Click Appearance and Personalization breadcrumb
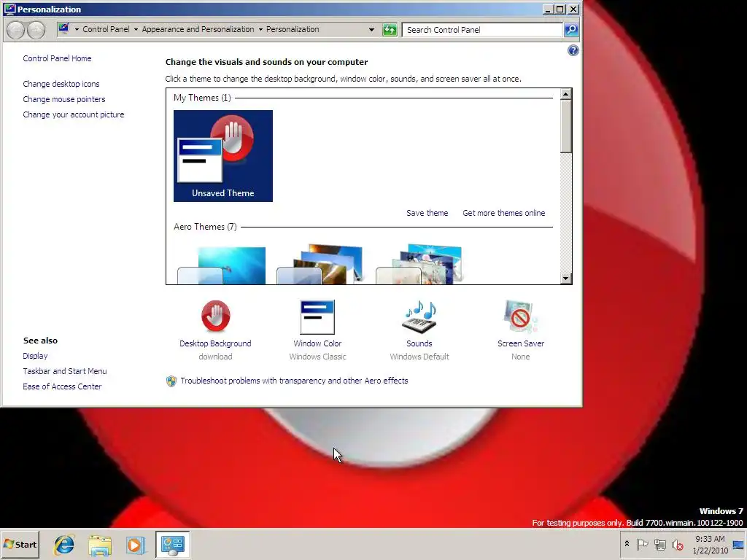Image resolution: width=747 pixels, height=560 pixels. point(198,29)
